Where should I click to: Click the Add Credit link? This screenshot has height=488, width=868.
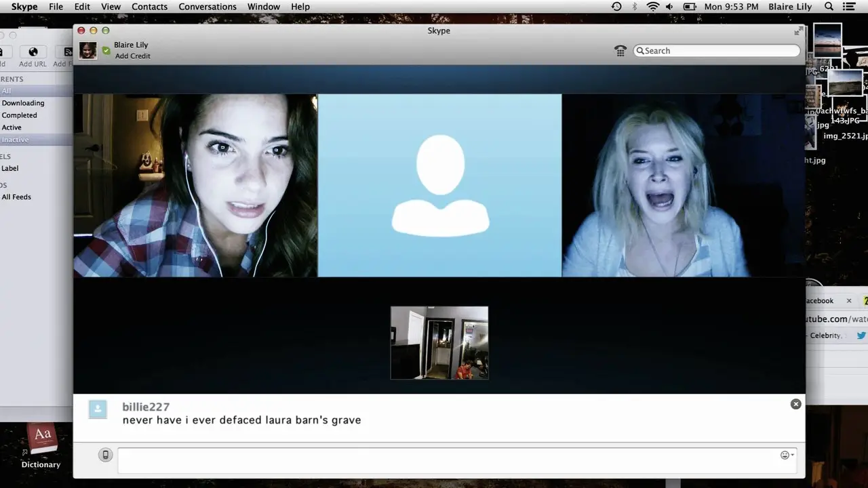133,56
